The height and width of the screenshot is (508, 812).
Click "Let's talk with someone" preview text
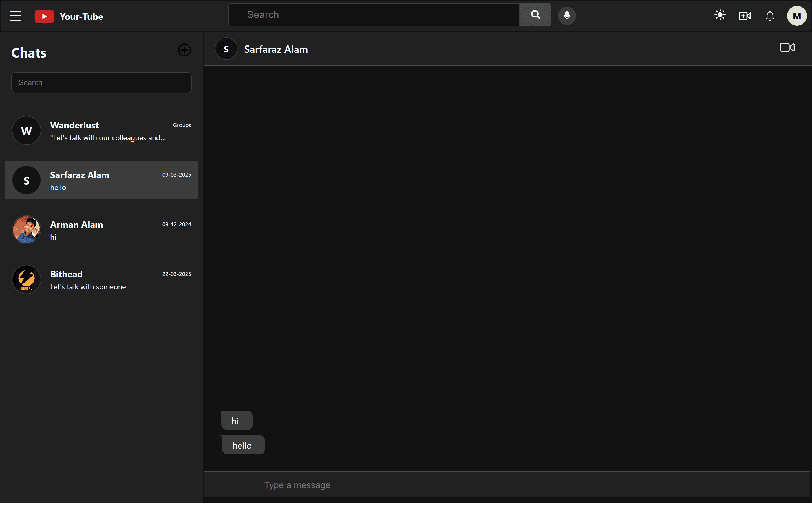pos(88,287)
